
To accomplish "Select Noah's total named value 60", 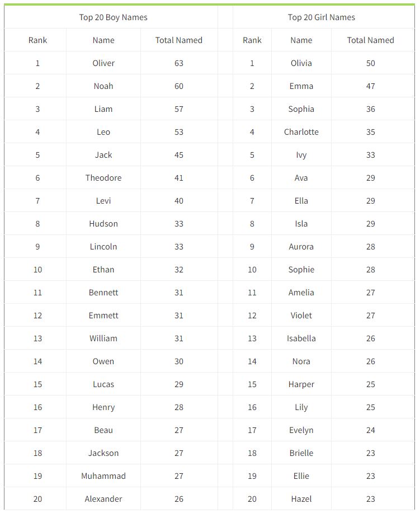I will (179, 86).
